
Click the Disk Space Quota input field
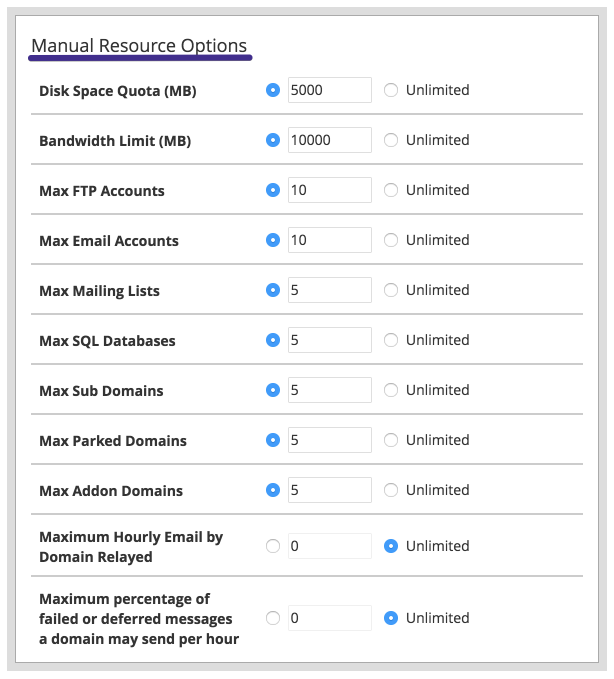coord(329,90)
